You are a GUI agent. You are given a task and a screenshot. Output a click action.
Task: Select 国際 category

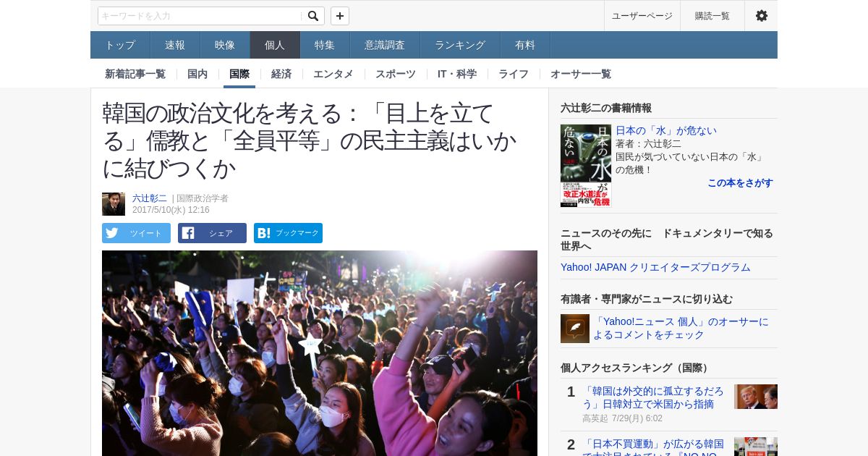pyautogui.click(x=239, y=74)
